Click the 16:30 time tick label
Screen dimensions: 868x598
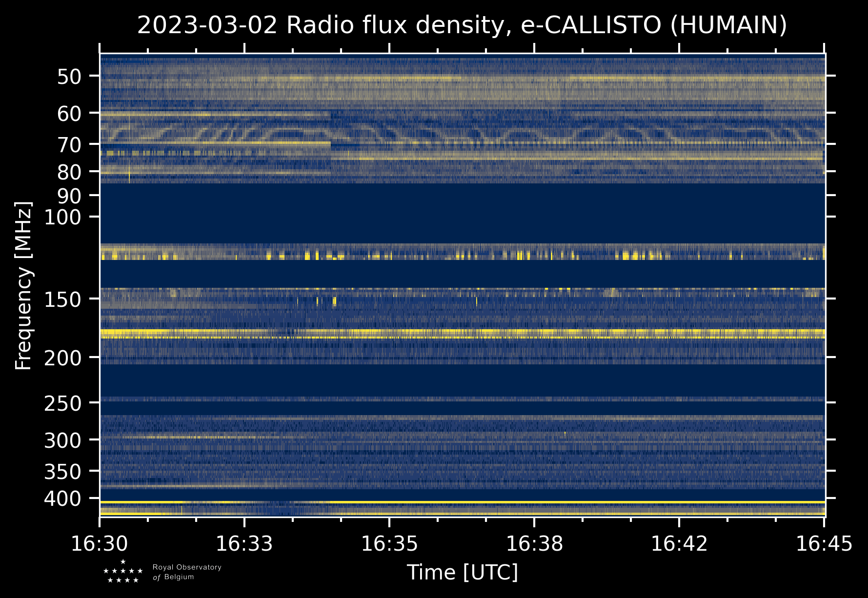[100, 544]
